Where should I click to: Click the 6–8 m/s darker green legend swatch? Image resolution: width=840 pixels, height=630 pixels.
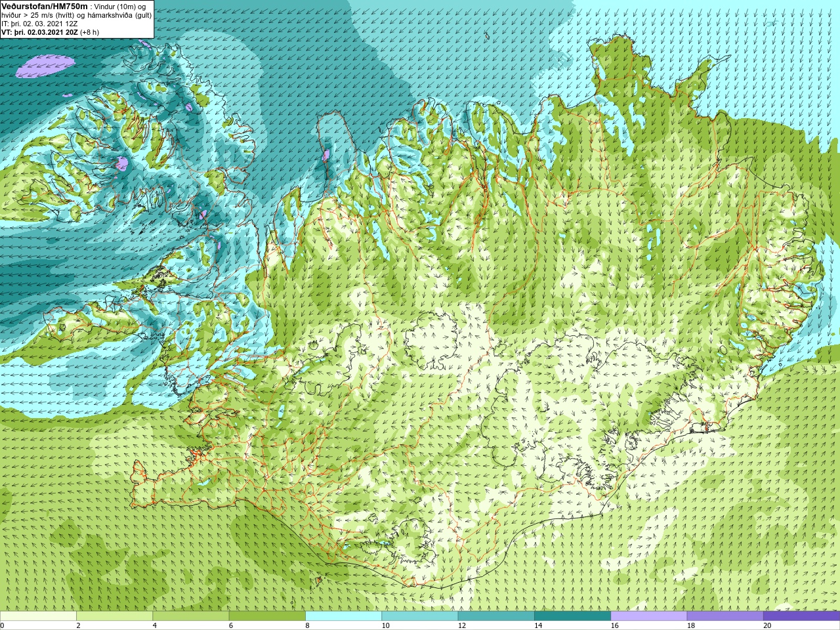coord(267,616)
